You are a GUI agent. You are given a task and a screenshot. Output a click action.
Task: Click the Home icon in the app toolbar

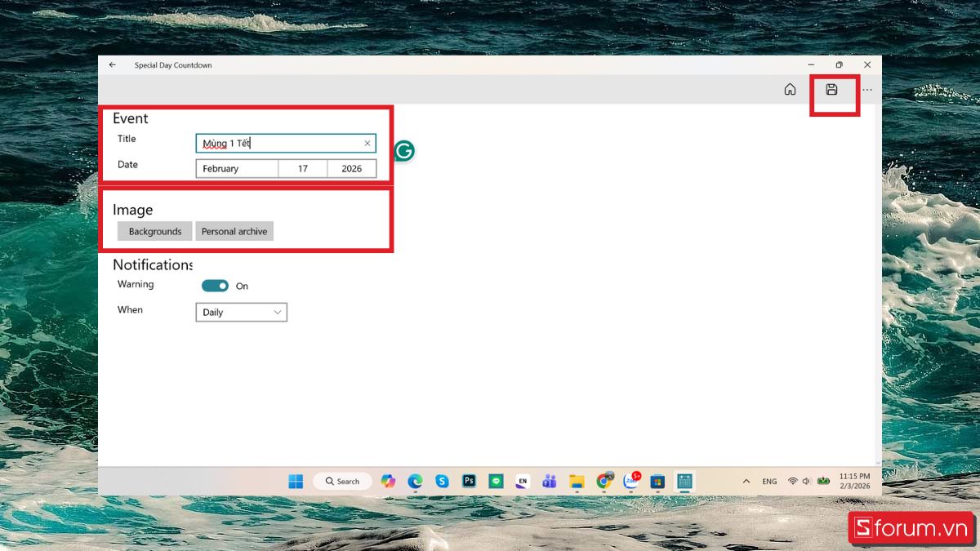pos(790,90)
